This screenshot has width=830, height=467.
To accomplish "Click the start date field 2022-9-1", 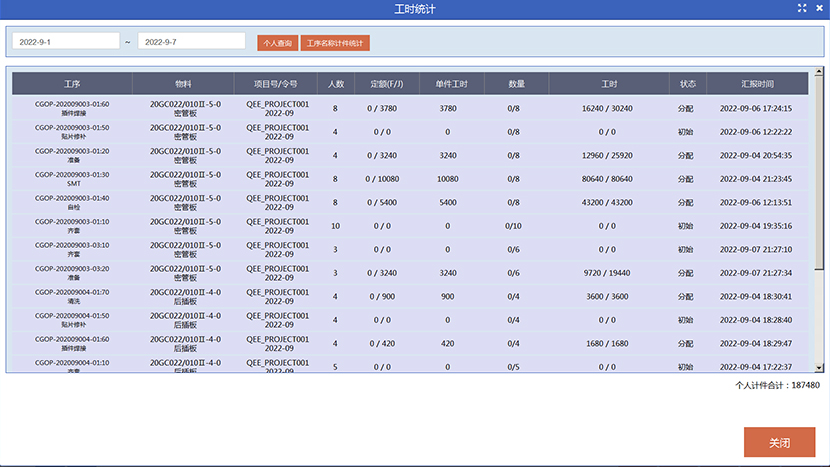I will tap(65, 42).
